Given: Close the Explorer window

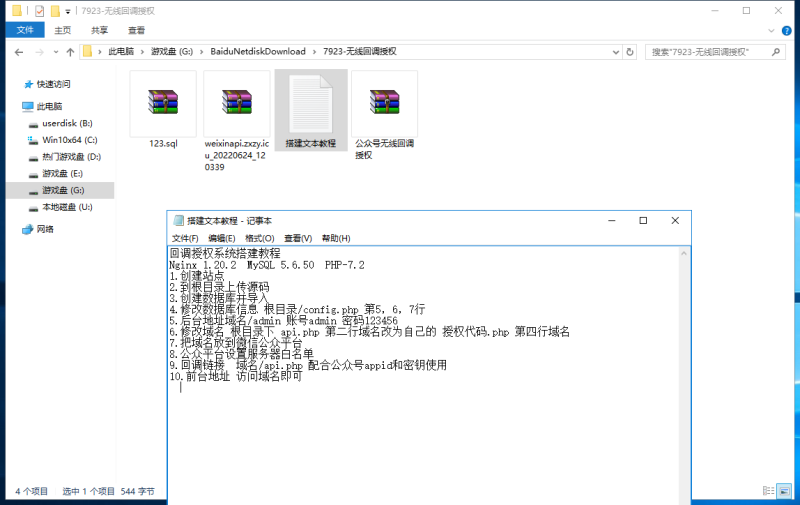Looking at the screenshot, I should coord(778,11).
